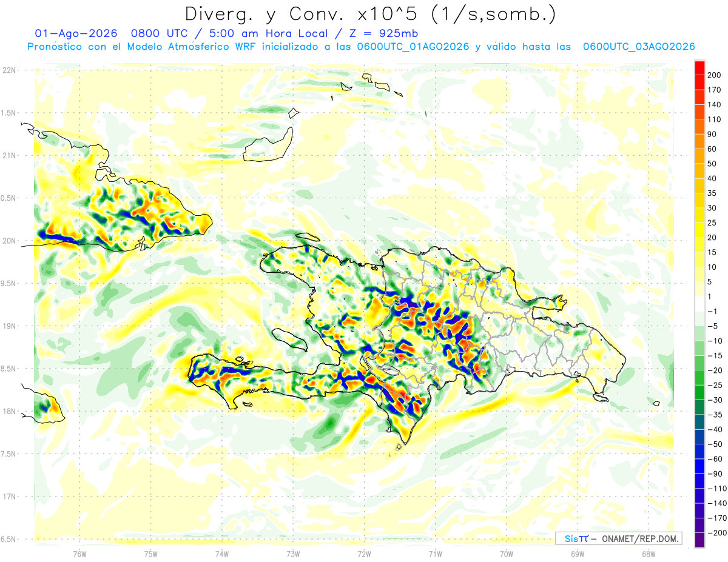Click the positive '60' colorbar value
The image size is (728, 562).
coord(712,149)
